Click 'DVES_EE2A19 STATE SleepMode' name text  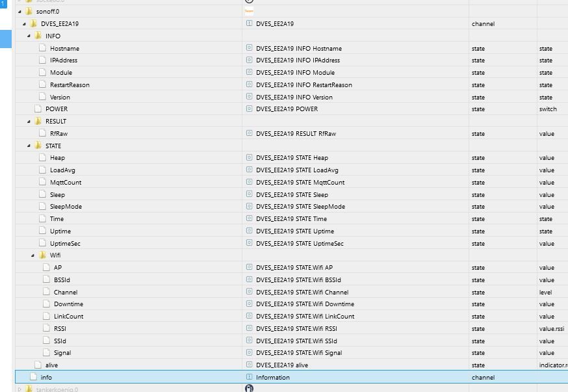pos(300,207)
